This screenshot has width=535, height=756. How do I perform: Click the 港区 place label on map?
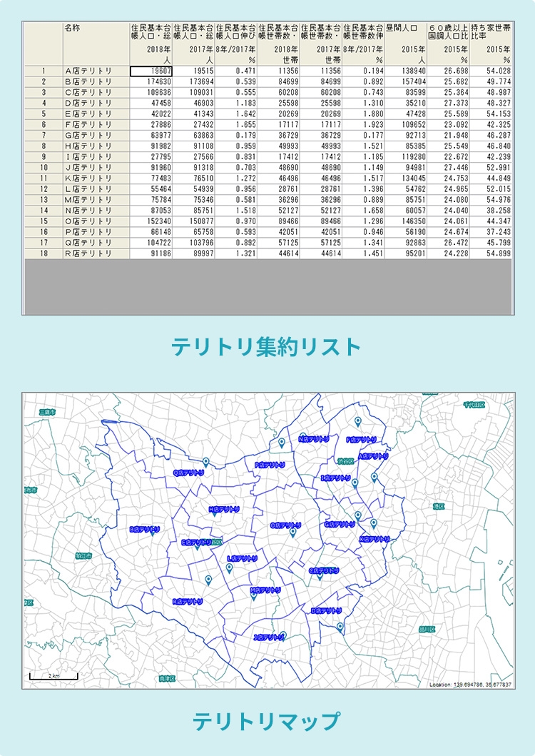[439, 506]
